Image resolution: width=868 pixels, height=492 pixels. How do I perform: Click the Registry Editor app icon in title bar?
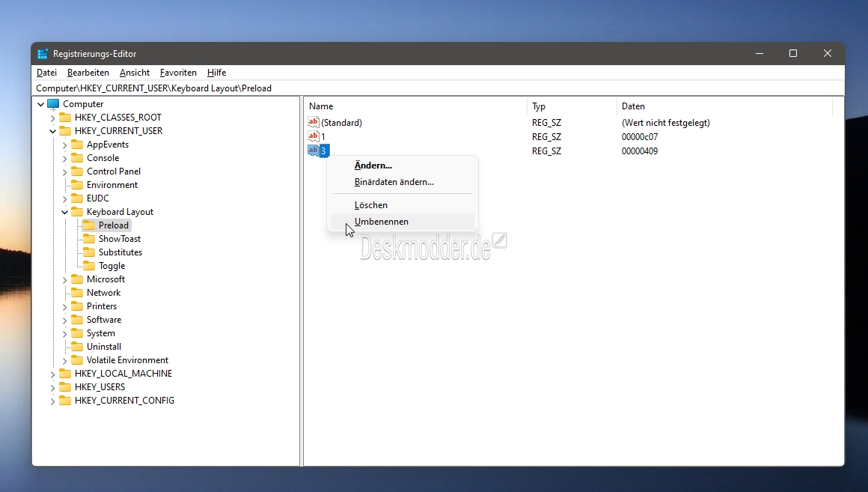(x=43, y=54)
